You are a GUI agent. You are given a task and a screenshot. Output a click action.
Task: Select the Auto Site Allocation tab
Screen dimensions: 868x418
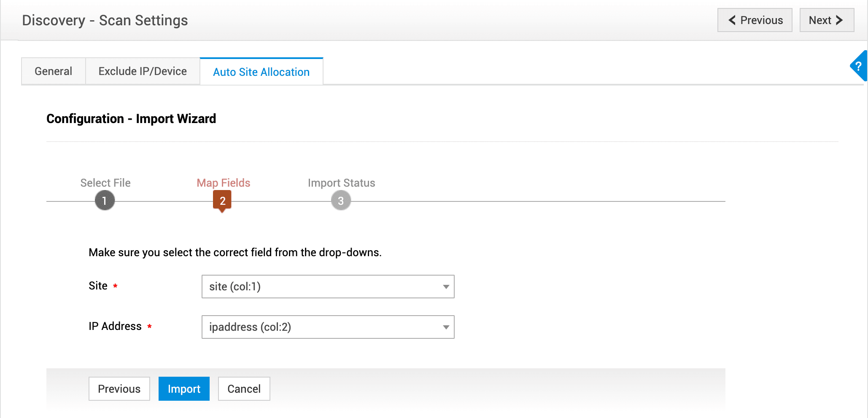click(261, 72)
